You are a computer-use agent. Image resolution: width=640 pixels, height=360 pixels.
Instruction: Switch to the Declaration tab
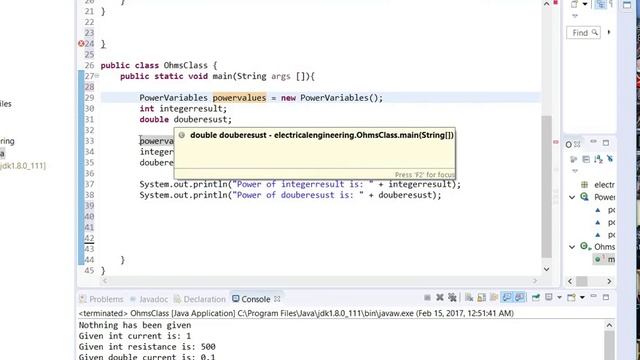200,299
